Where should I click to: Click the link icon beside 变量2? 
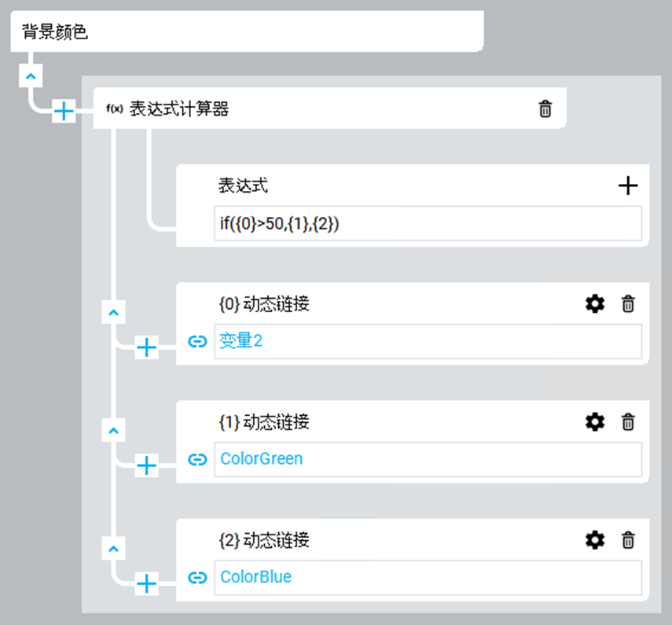(x=197, y=341)
